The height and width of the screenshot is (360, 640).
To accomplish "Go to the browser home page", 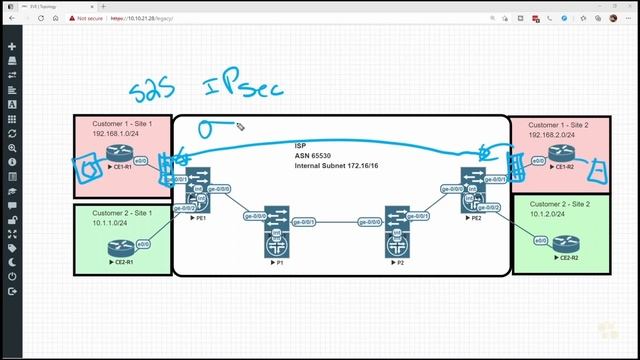I will point(56,18).
